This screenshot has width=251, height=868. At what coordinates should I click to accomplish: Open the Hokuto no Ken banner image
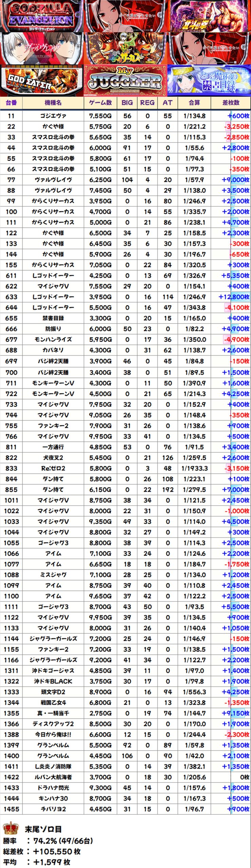[x=209, y=16]
